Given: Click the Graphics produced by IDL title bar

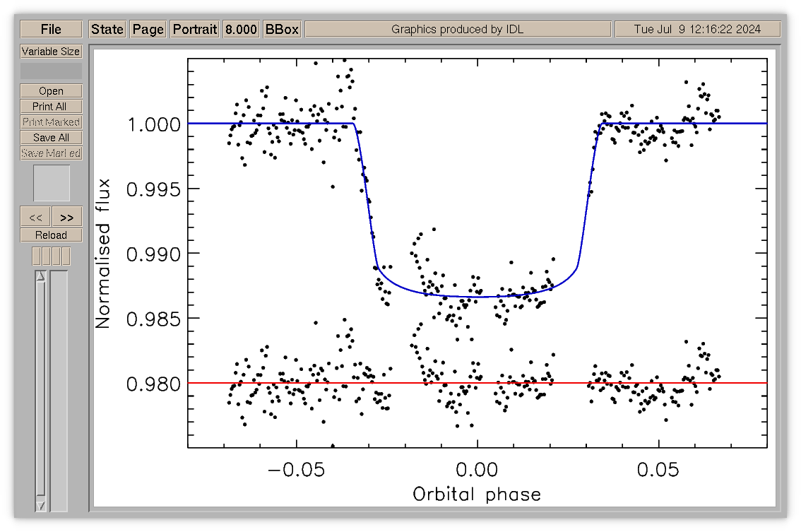Looking at the screenshot, I should (x=458, y=29).
